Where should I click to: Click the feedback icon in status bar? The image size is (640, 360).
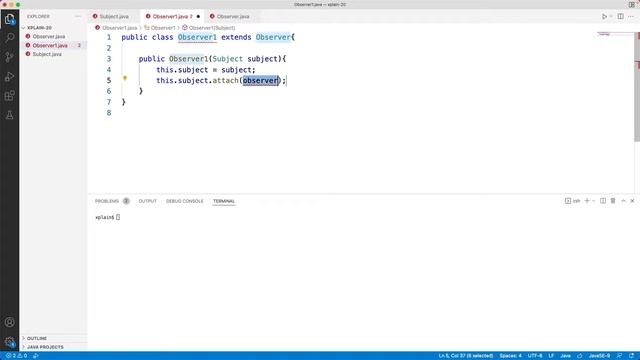619,356
